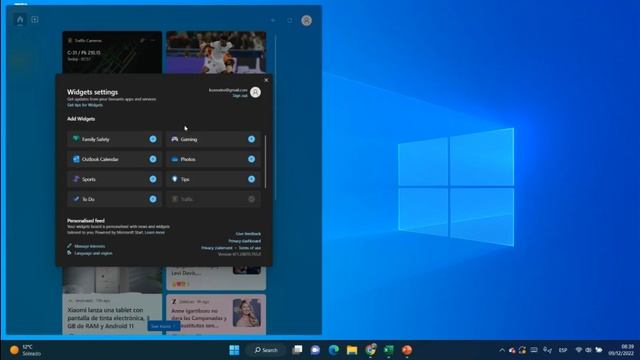
Task: Add the Gaming widget
Action: click(x=251, y=139)
